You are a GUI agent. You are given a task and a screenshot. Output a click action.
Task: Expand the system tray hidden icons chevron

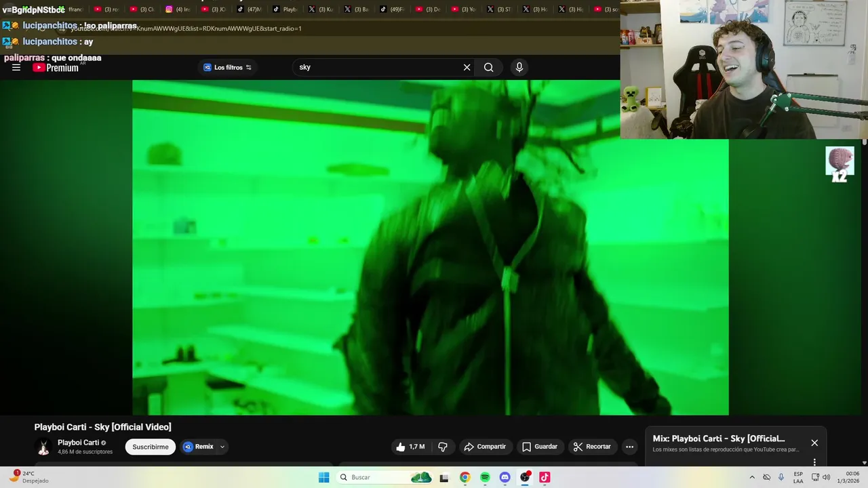(x=751, y=477)
